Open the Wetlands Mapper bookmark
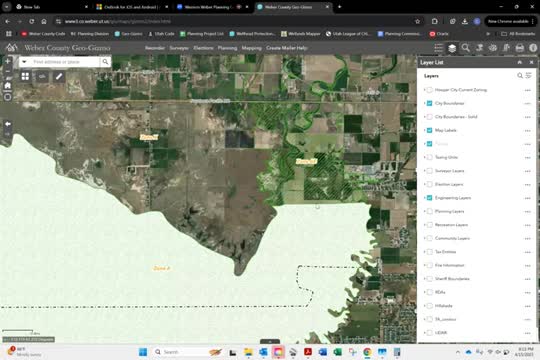 click(301, 34)
